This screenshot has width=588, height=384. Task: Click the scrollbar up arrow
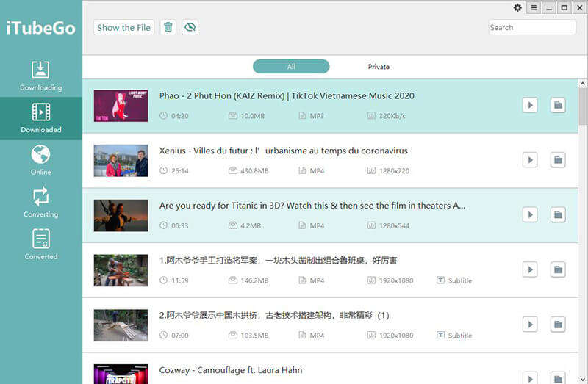[582, 83]
